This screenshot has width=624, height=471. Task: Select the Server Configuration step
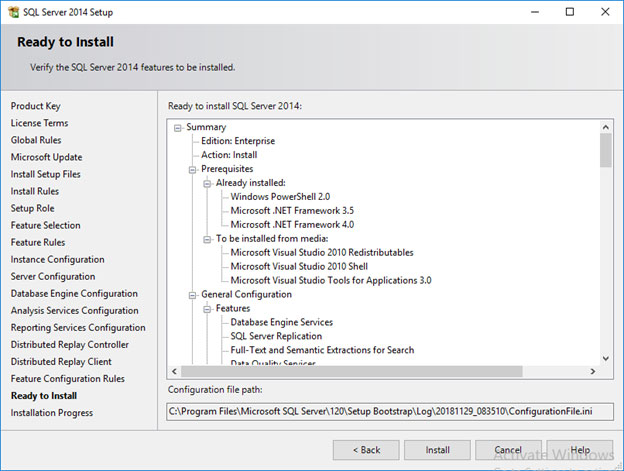click(x=53, y=277)
